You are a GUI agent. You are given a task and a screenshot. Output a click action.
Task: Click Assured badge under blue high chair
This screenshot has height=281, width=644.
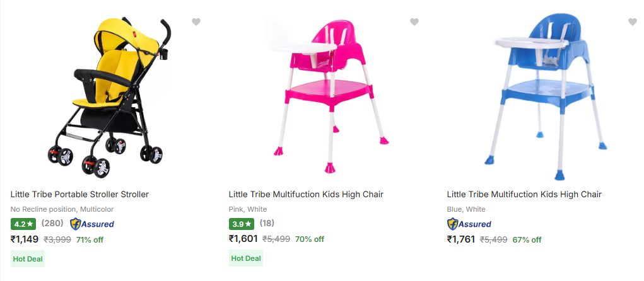click(469, 224)
